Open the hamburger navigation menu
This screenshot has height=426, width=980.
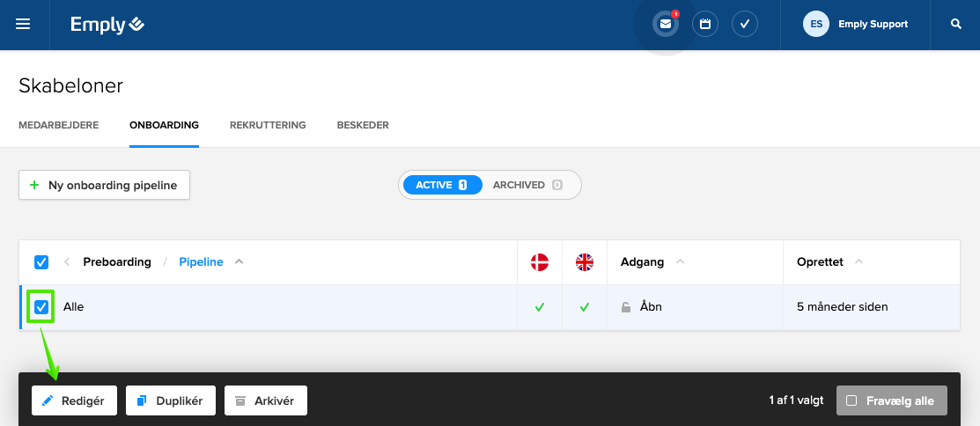[24, 25]
